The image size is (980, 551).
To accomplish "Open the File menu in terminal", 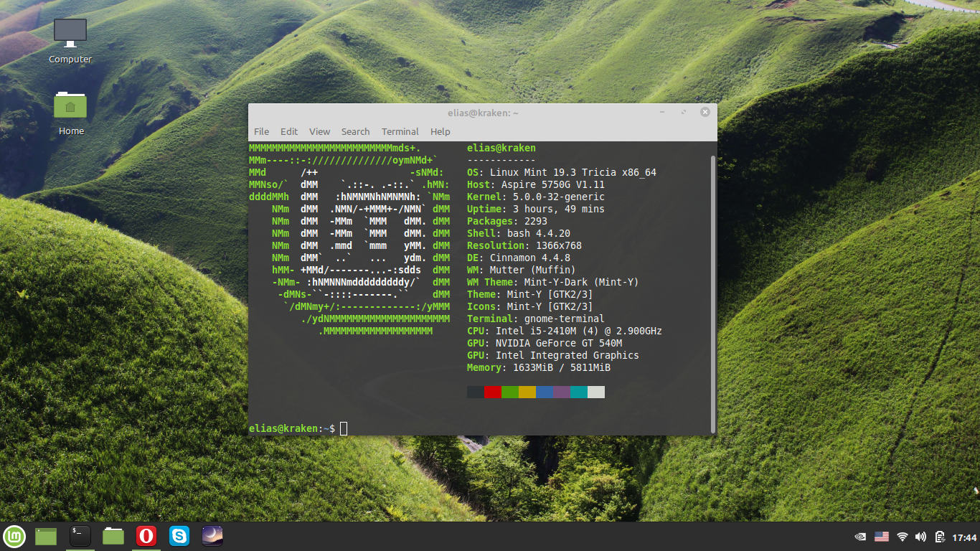I will point(262,131).
